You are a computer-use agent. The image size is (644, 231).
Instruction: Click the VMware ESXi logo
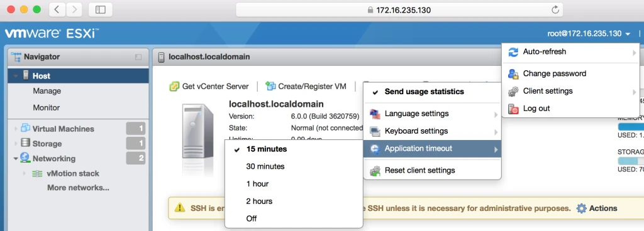click(52, 33)
